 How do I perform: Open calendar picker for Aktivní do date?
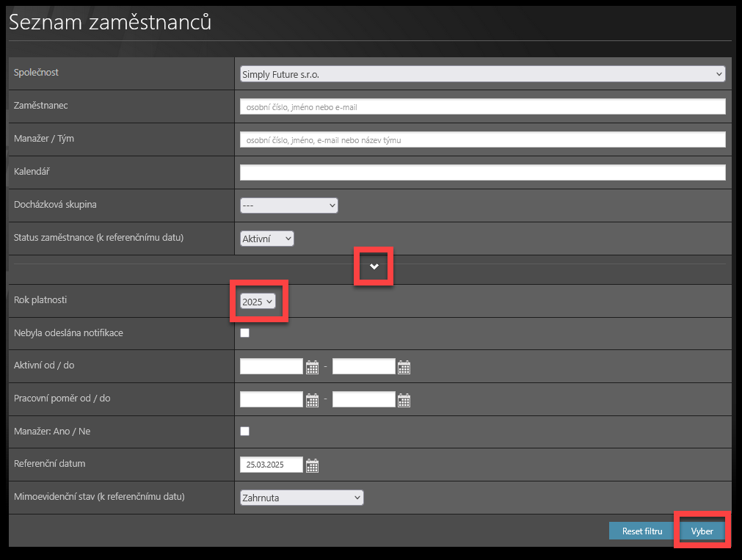pyautogui.click(x=404, y=367)
